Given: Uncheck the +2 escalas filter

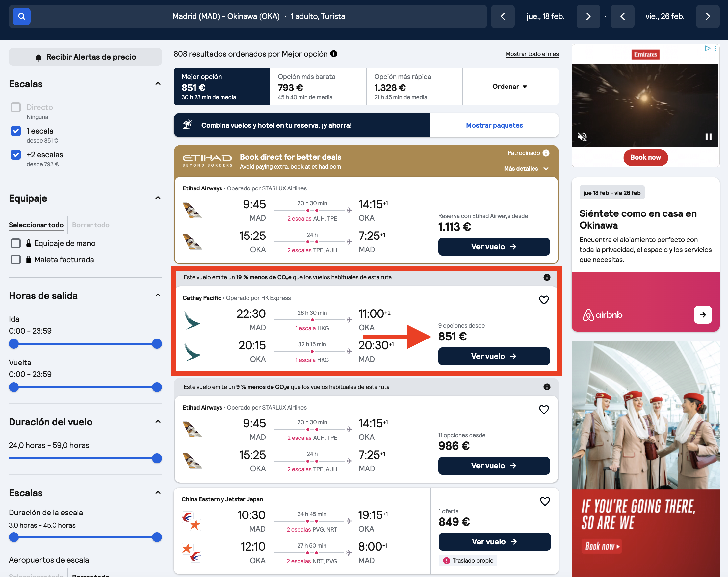Looking at the screenshot, I should [x=16, y=154].
